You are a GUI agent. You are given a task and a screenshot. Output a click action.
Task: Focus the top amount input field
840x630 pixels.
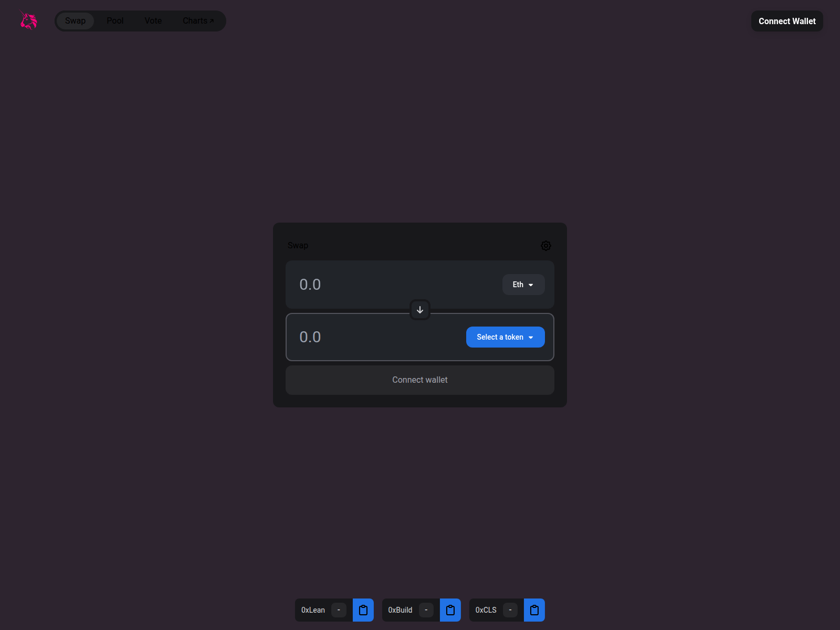coord(396,285)
